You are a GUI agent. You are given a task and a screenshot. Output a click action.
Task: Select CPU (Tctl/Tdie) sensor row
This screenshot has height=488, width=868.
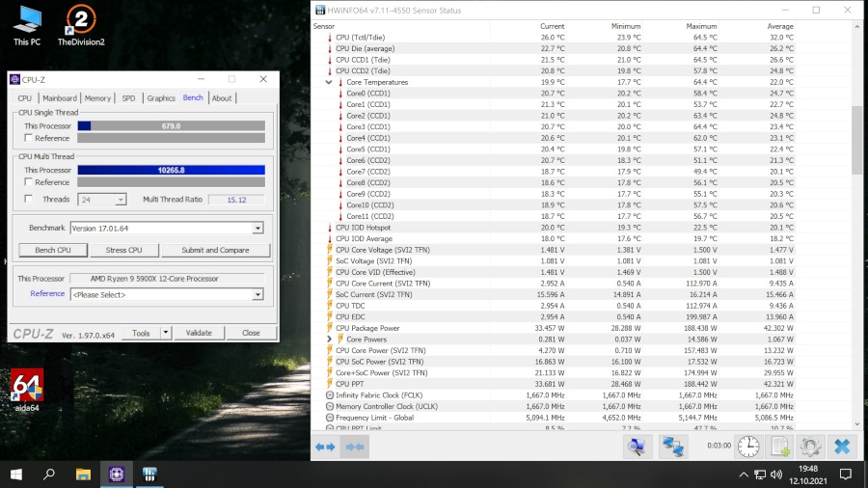click(x=554, y=37)
